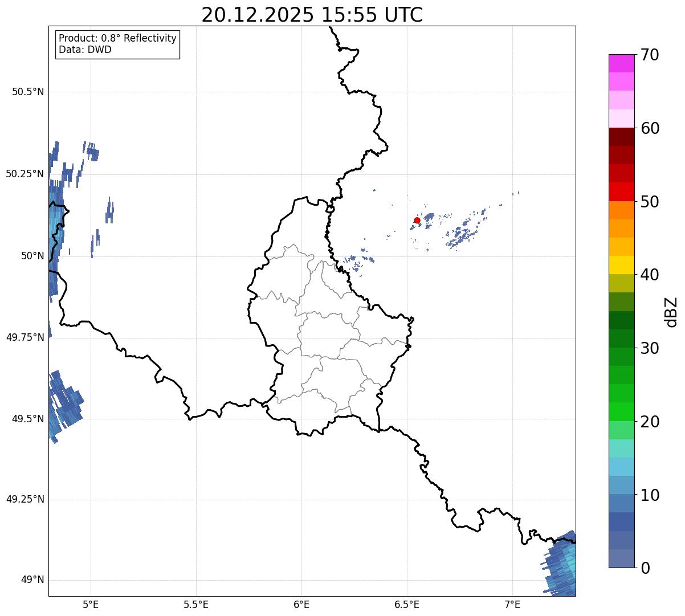Click the Data: DWD text
Viewport: 685px width, 616px height.
pos(85,50)
